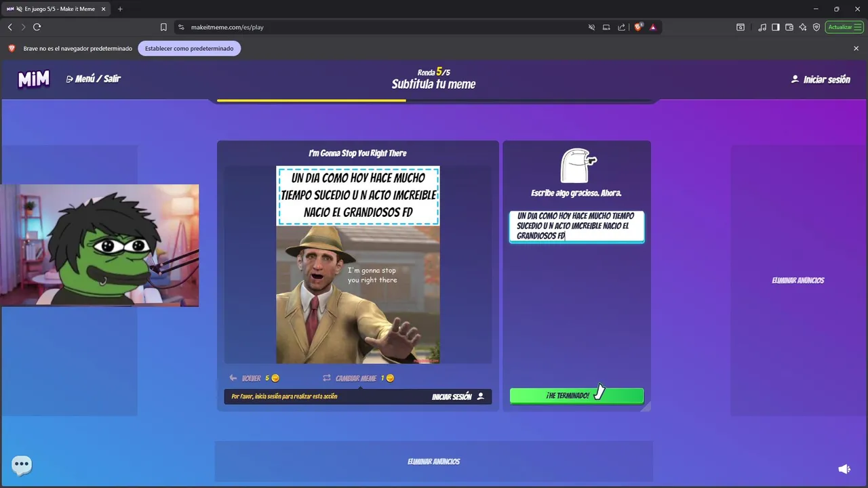Open Brave Rewards triangle icon

[x=653, y=27]
